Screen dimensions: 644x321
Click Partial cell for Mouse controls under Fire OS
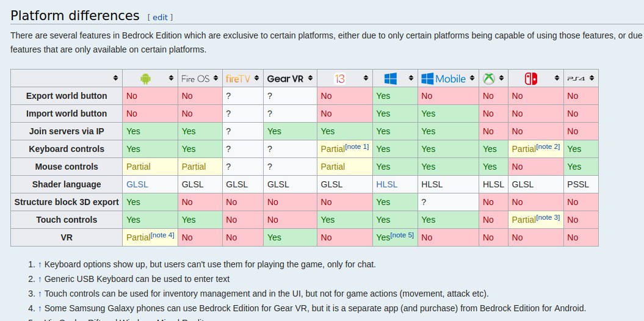[200, 167]
